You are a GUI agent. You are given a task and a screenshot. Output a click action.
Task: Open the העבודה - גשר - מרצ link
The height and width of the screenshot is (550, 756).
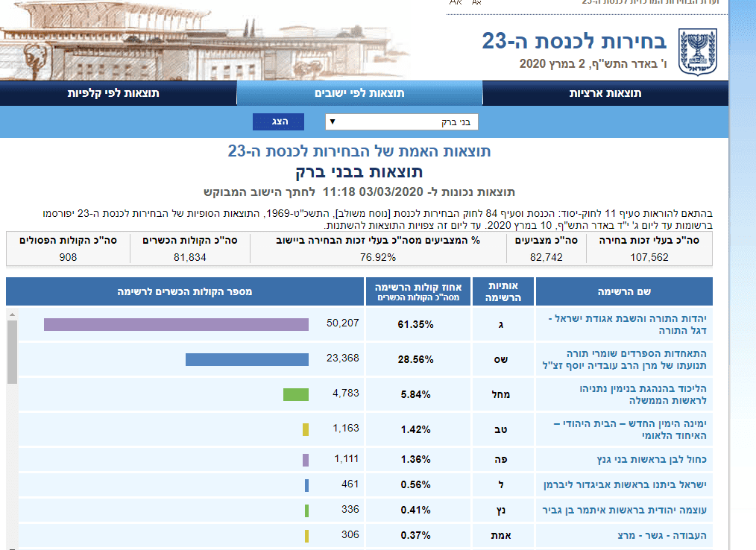coord(662,535)
